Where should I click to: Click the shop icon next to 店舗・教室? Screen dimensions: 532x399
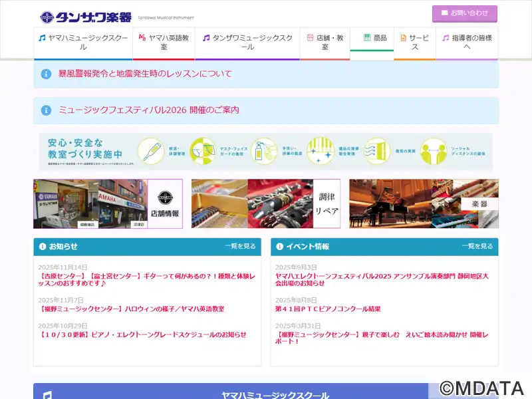(310, 38)
